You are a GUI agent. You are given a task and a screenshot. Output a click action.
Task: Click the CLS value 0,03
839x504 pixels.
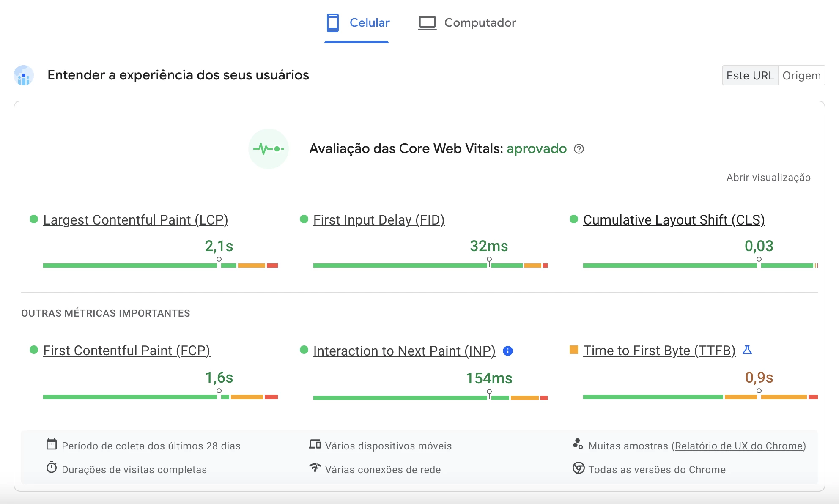point(759,246)
